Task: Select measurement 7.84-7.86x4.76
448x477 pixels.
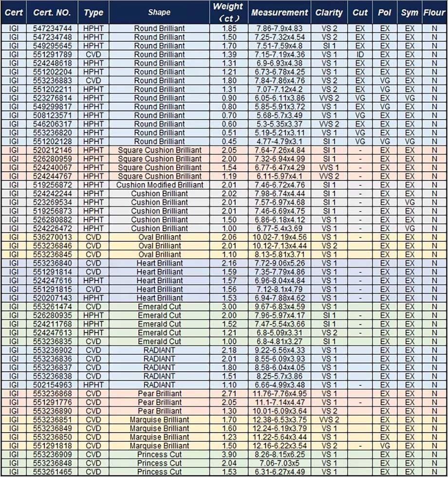Action: click(280, 81)
